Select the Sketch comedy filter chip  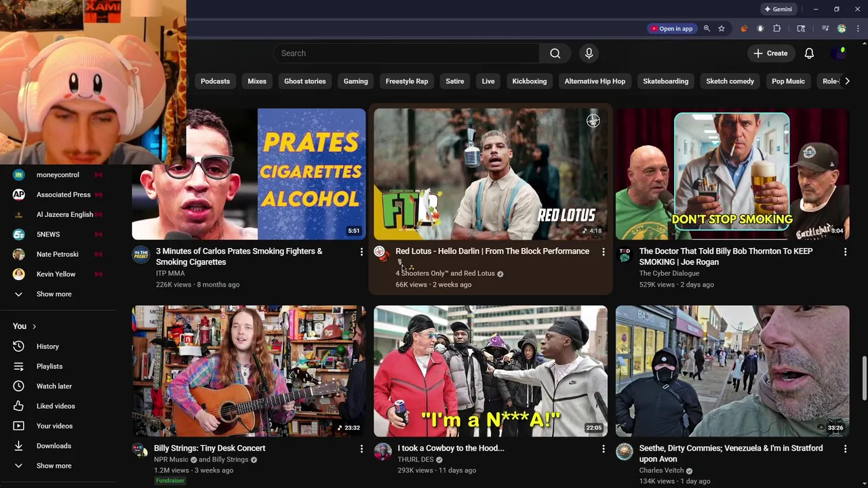point(730,81)
